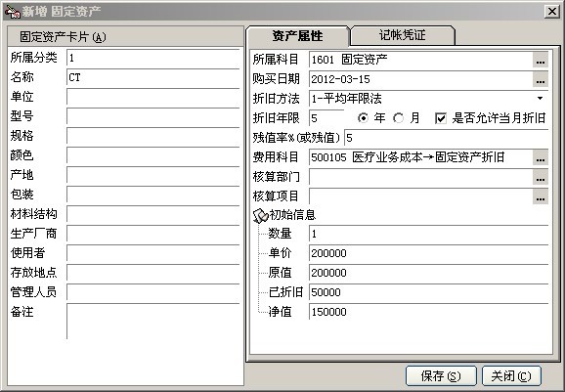Switch to the 记帐凭证 tab
565x392 pixels.
click(402, 35)
